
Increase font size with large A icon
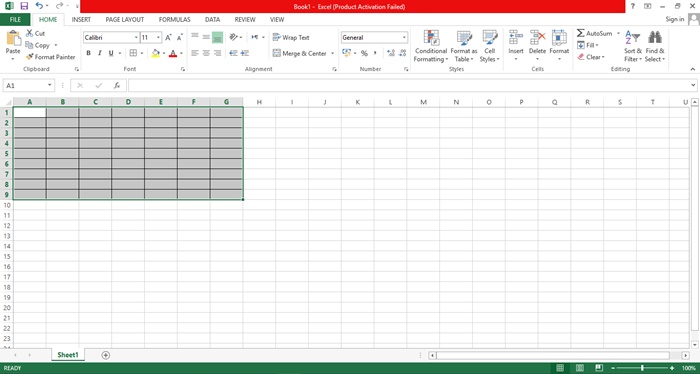[x=168, y=37]
